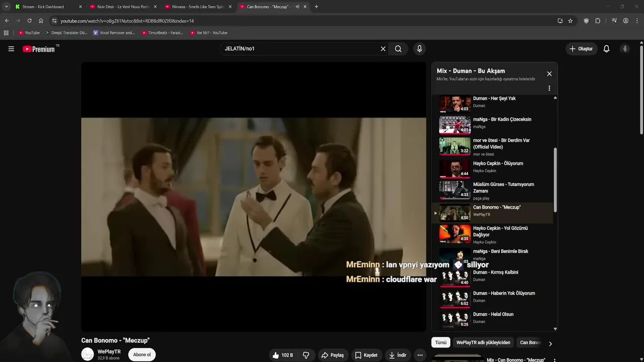Open the Var Mı? - YouTube bookmark
This screenshot has height=362, width=644.
click(209, 33)
